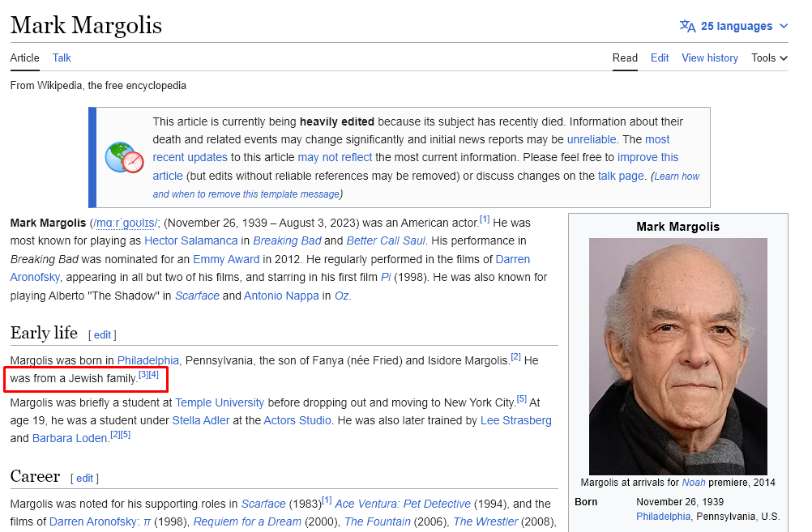Click the 25 languages button label
This screenshot has width=812, height=532.
coord(737,26)
